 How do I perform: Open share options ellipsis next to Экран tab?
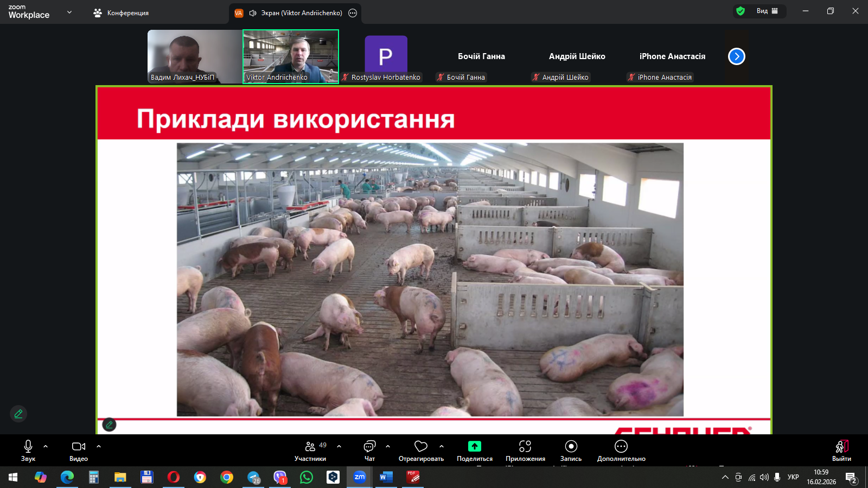click(x=353, y=13)
